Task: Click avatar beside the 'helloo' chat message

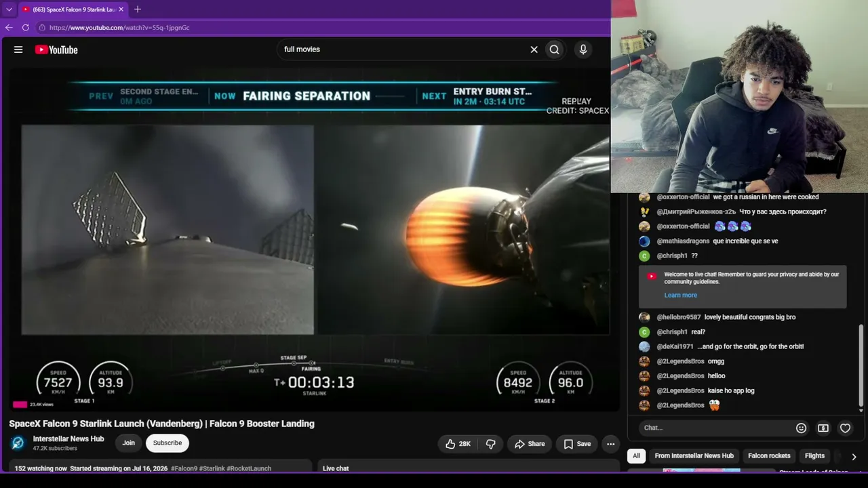Action: point(644,376)
